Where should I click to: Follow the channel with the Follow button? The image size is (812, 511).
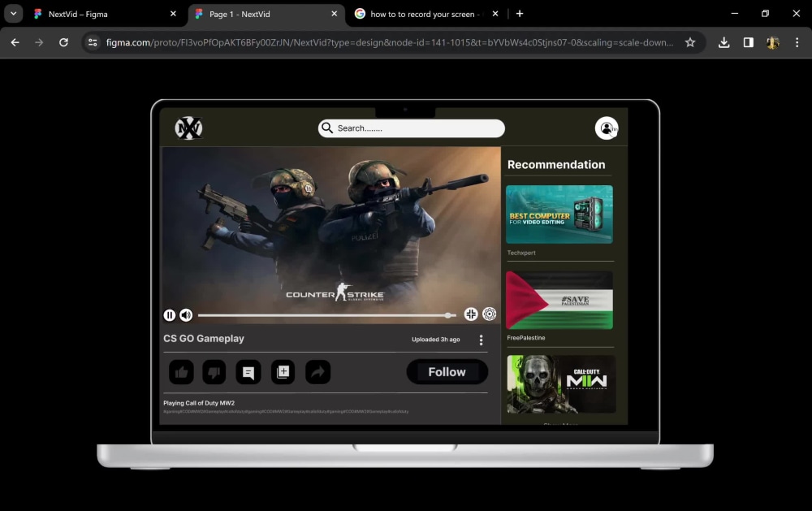pyautogui.click(x=447, y=371)
